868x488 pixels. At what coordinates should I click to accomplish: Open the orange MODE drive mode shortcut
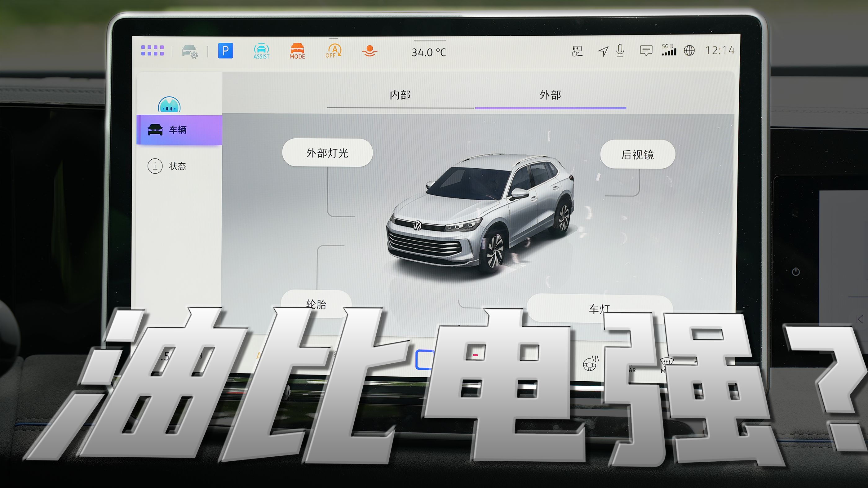pos(297,51)
